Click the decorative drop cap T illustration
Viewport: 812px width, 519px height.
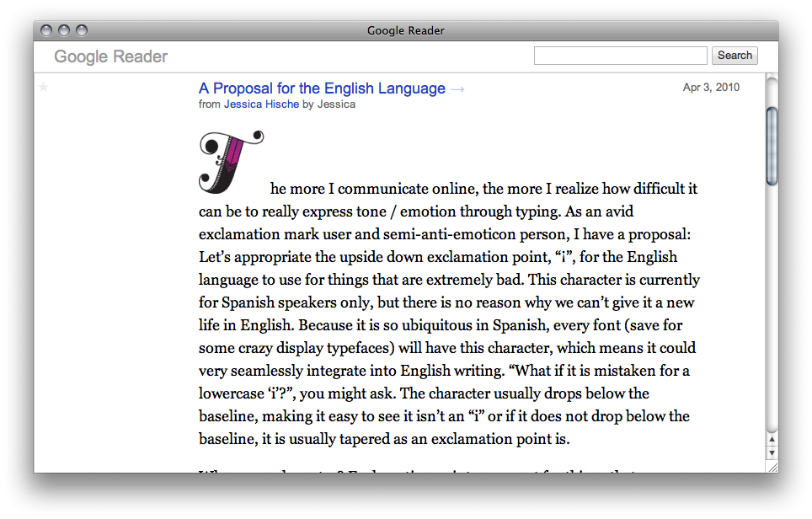230,160
